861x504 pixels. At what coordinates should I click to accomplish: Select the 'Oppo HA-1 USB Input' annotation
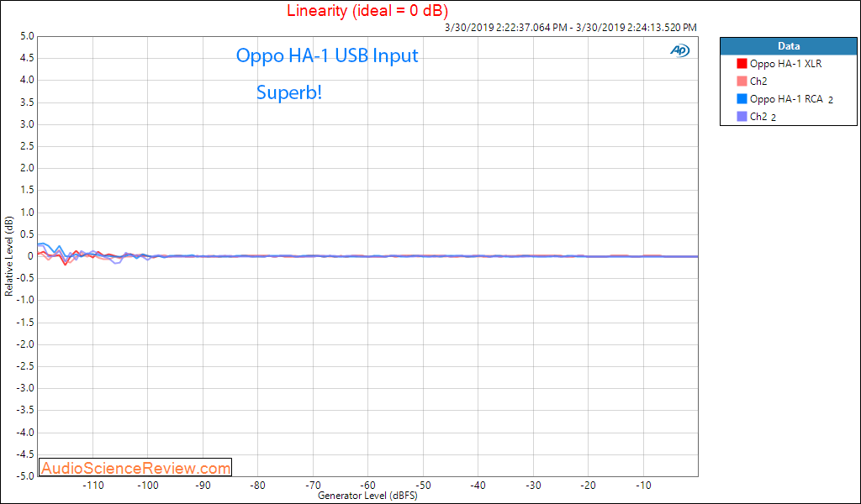pos(327,55)
